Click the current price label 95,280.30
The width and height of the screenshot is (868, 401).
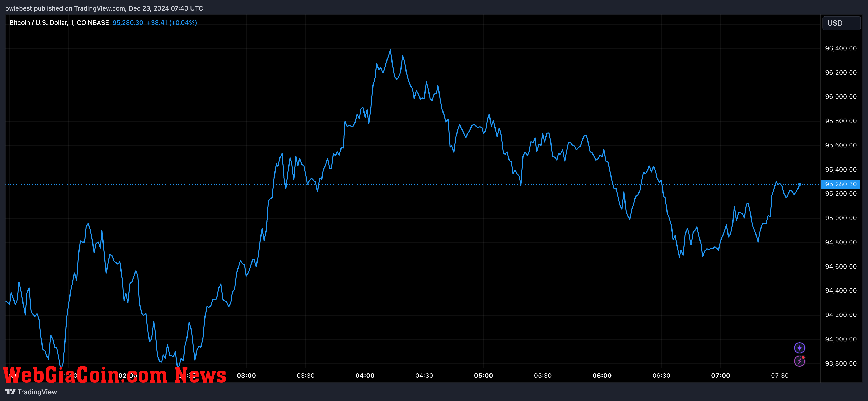(x=840, y=184)
